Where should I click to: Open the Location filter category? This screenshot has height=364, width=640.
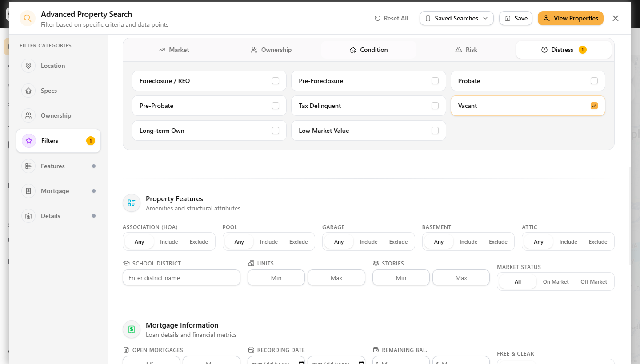pos(59,66)
